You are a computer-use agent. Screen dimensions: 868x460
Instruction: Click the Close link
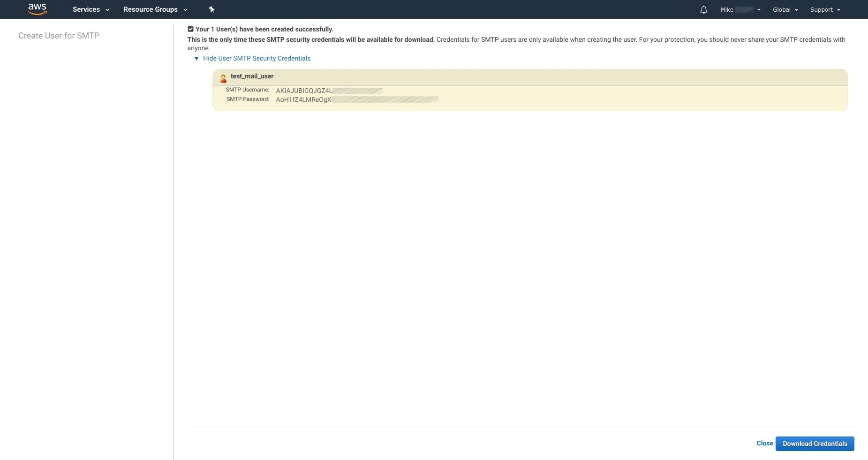pos(764,443)
